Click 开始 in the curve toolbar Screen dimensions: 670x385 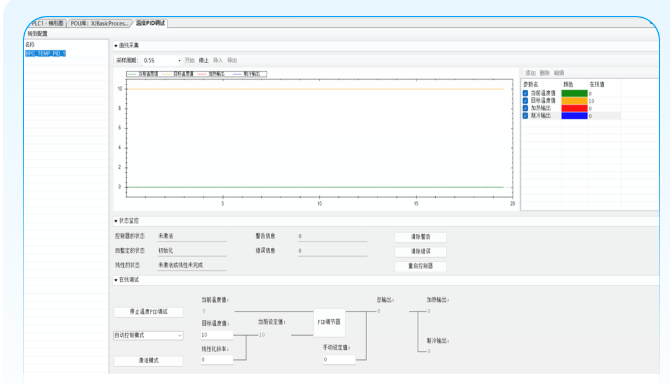(189, 61)
